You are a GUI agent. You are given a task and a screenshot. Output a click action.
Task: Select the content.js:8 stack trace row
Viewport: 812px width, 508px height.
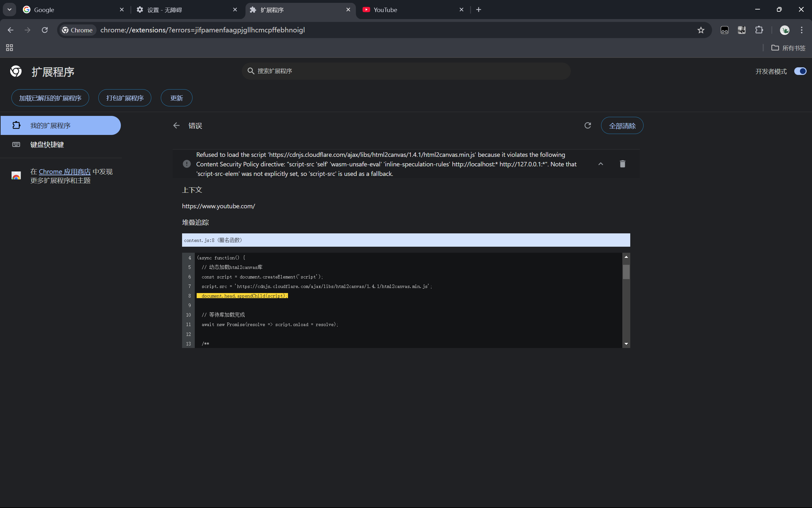pos(406,240)
